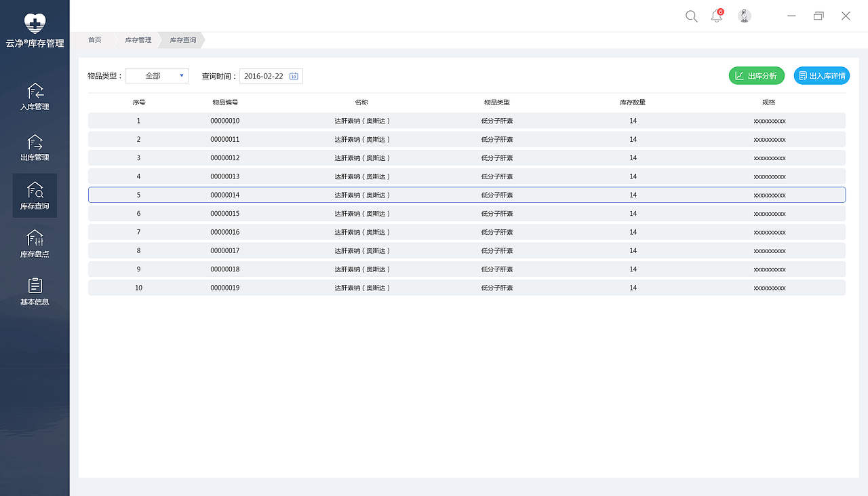
Task: Click 达肝素钠 name in row 9
Action: pos(362,269)
